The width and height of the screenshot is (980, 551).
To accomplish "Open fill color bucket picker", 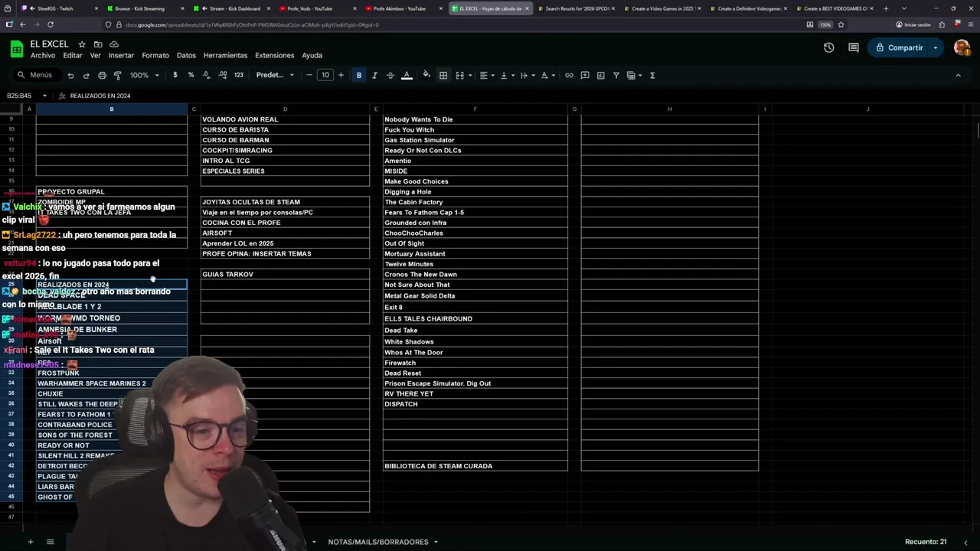I will point(426,75).
